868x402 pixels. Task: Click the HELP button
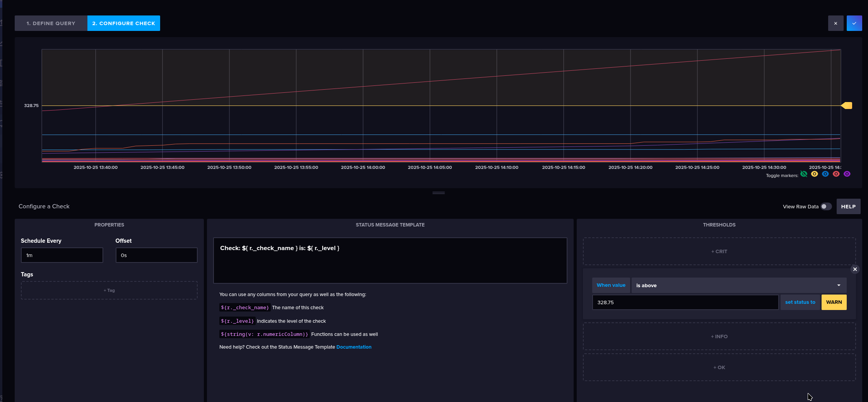pos(848,206)
